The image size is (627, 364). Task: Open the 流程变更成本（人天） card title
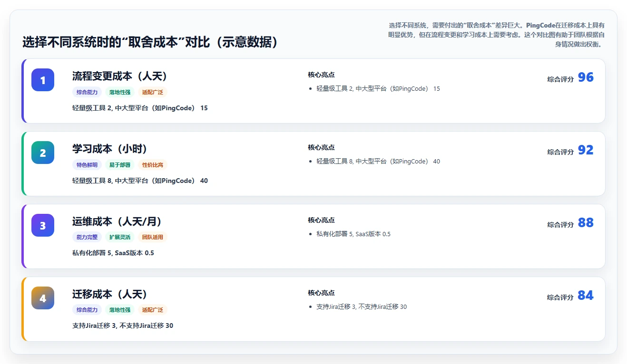pyautogui.click(x=120, y=76)
